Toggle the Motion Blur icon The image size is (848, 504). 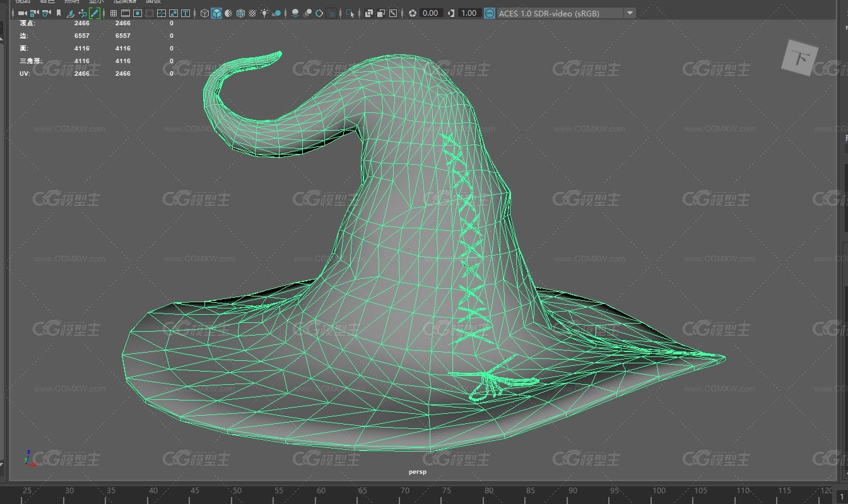[x=307, y=13]
